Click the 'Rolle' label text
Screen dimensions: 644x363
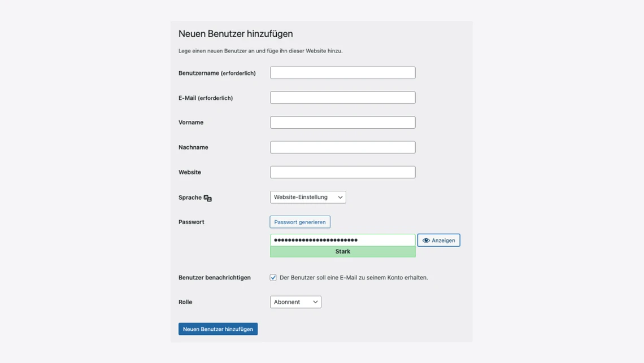point(185,302)
